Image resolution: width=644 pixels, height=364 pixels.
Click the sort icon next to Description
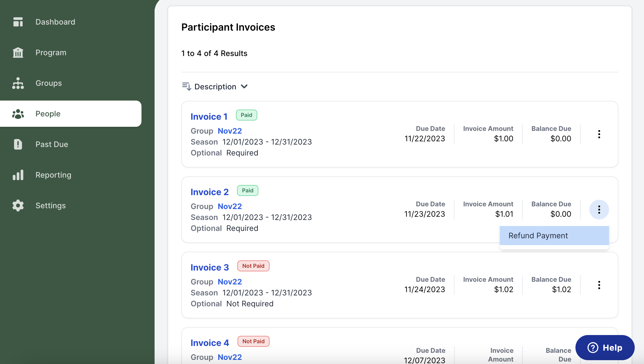click(186, 86)
